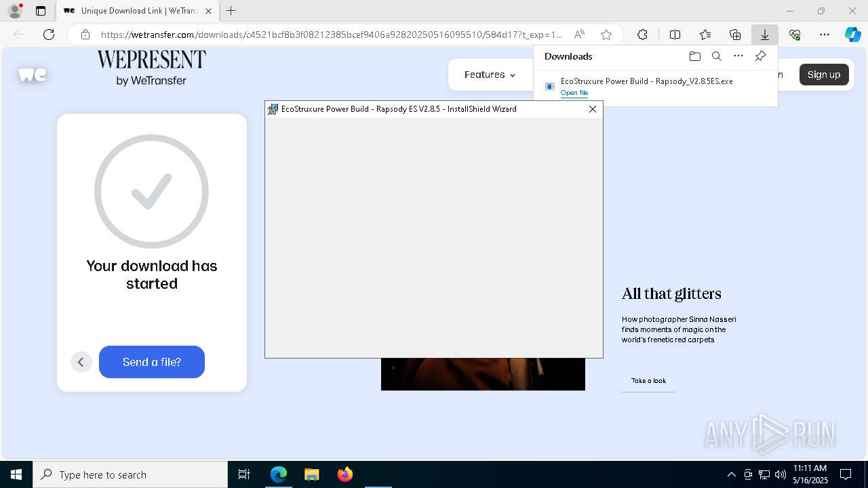View site information lock icon
Screen dimensions: 868x488
pos(85,35)
